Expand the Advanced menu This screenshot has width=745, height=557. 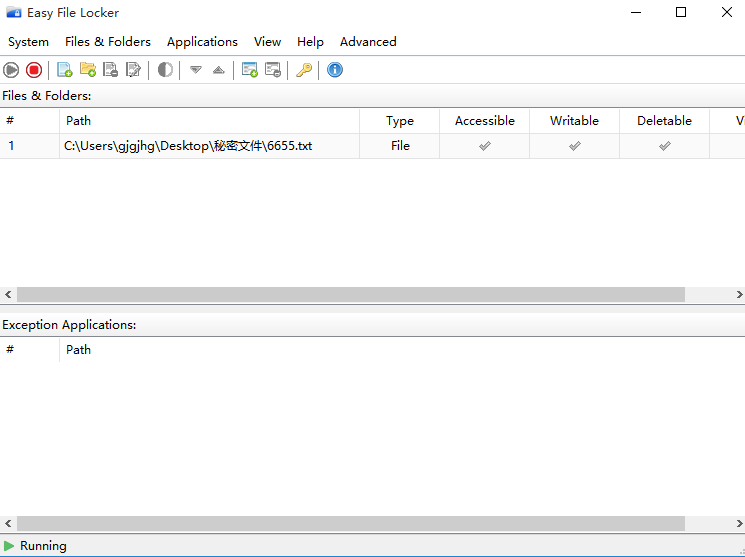[x=368, y=42]
